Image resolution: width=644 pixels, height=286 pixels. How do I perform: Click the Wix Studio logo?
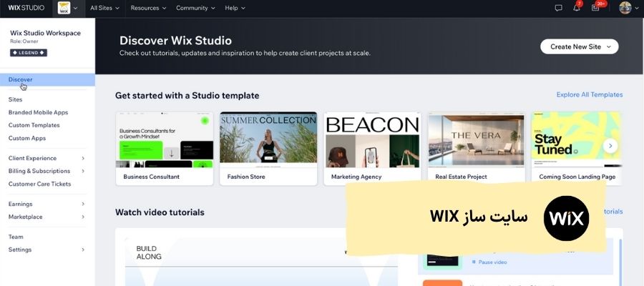(x=26, y=8)
